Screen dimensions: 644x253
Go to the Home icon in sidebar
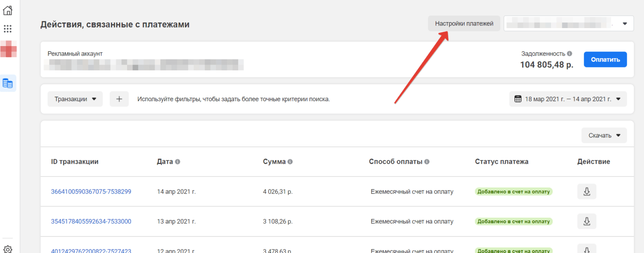coord(8,10)
